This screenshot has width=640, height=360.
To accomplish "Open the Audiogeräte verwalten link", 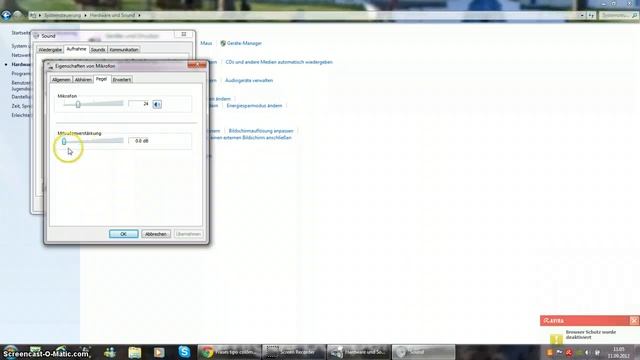I will click(x=249, y=80).
